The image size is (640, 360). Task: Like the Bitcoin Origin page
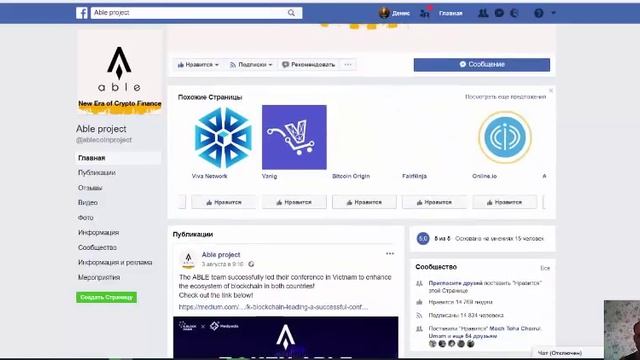point(364,202)
